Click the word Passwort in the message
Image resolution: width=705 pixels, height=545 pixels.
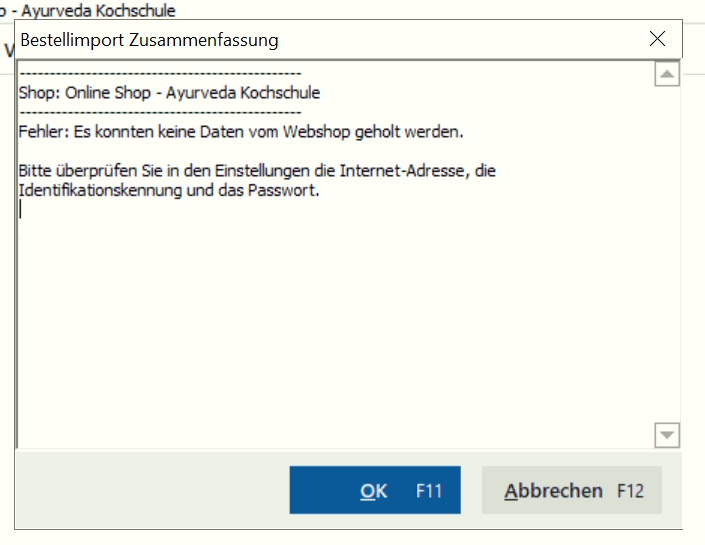click(285, 190)
